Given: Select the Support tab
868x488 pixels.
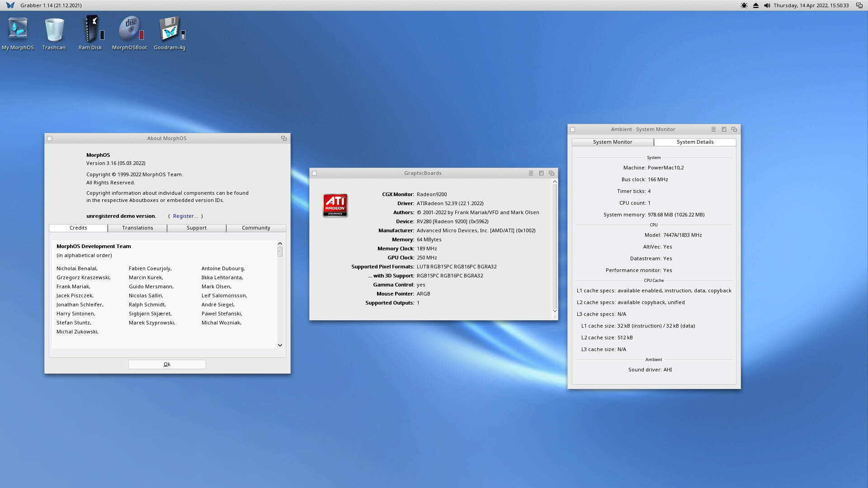Looking at the screenshot, I should (197, 228).
